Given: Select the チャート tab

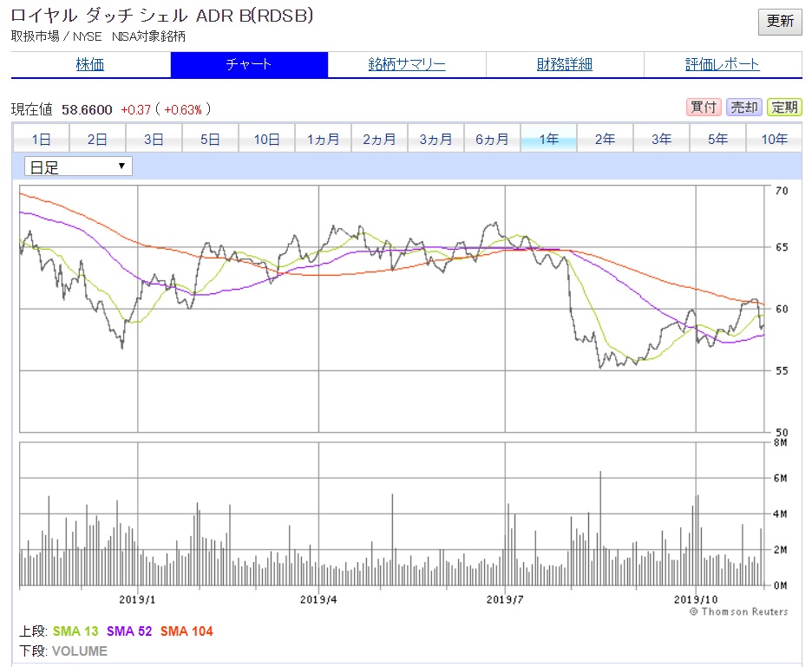Looking at the screenshot, I should pyautogui.click(x=249, y=65).
